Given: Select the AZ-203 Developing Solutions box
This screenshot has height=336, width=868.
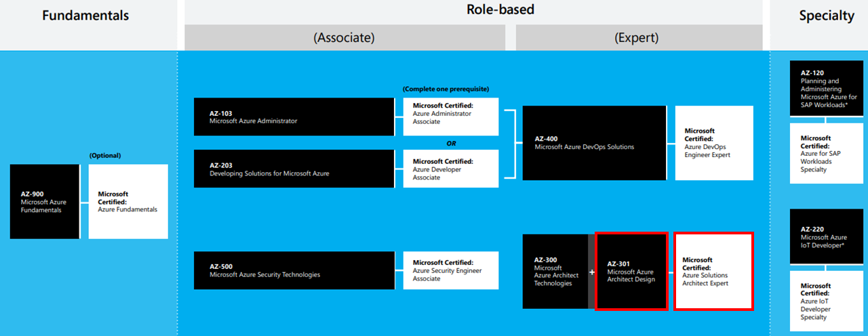Looking at the screenshot, I should coord(294,169).
